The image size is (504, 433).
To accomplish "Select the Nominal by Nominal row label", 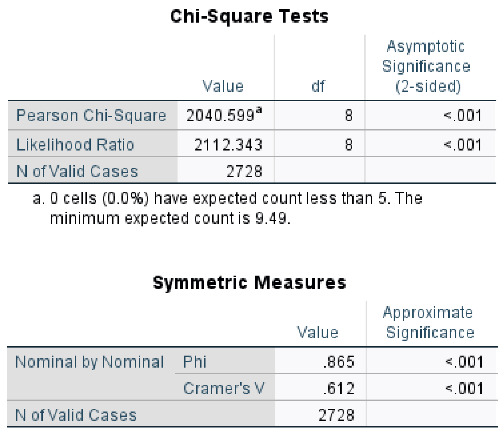I will pos(89,362).
